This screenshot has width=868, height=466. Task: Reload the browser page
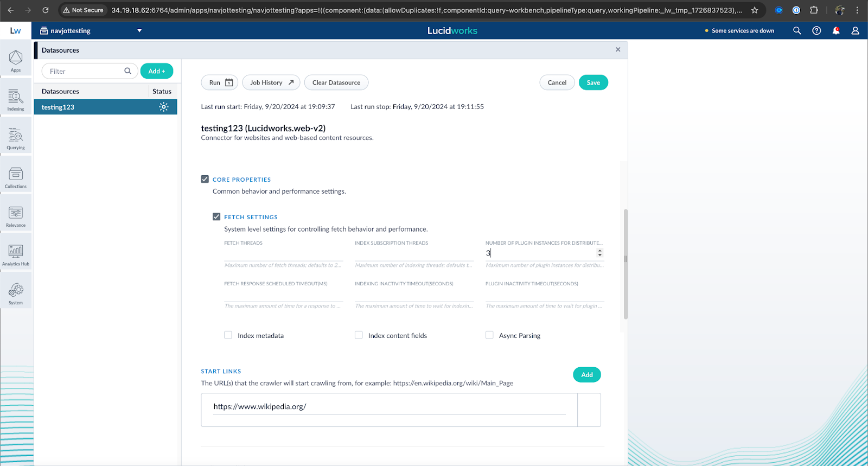(x=46, y=10)
